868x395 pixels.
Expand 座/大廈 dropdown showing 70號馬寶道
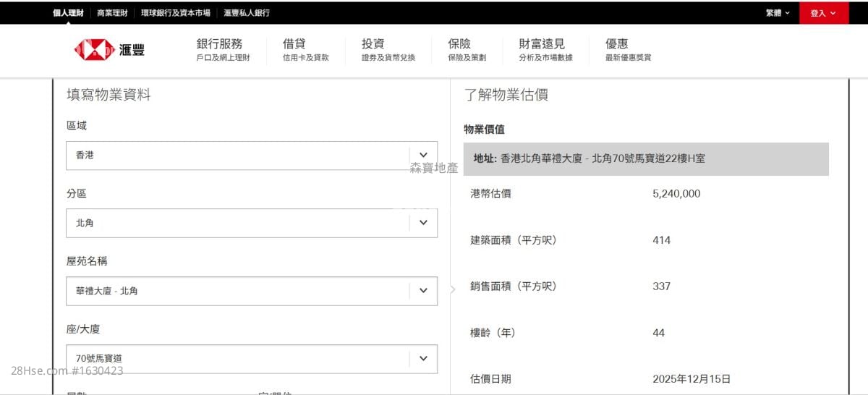point(252,358)
